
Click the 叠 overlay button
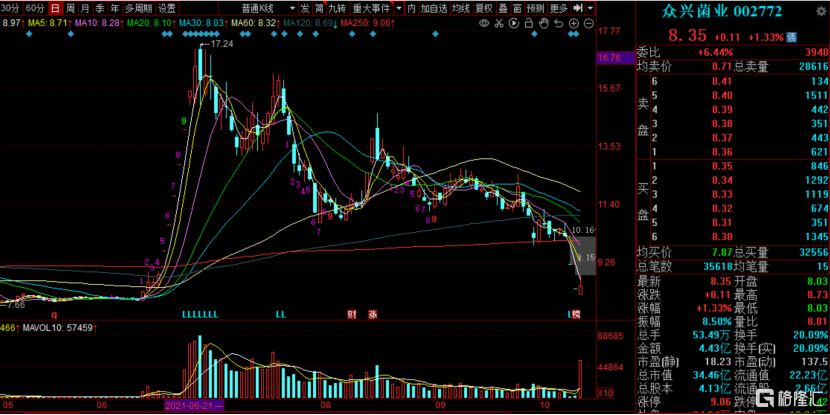tap(503, 8)
